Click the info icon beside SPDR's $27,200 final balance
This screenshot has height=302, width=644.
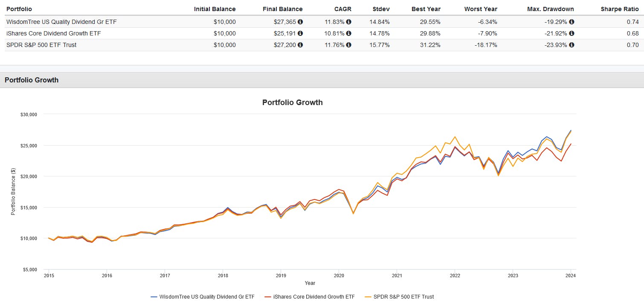301,45
